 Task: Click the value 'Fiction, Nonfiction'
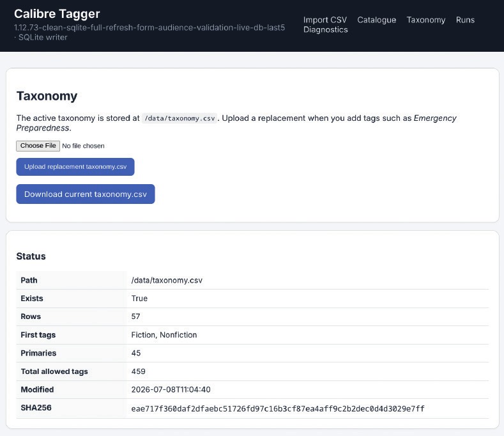(x=164, y=335)
